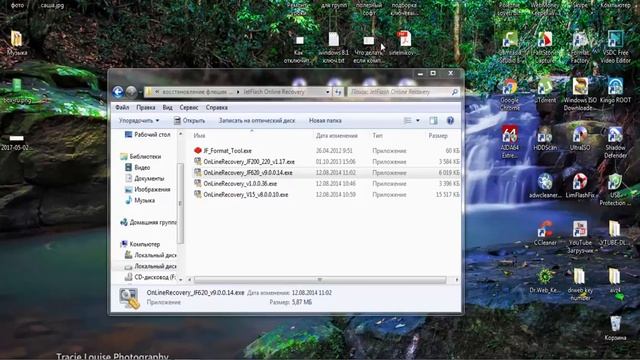Open the Сервис menu

pos(189,107)
